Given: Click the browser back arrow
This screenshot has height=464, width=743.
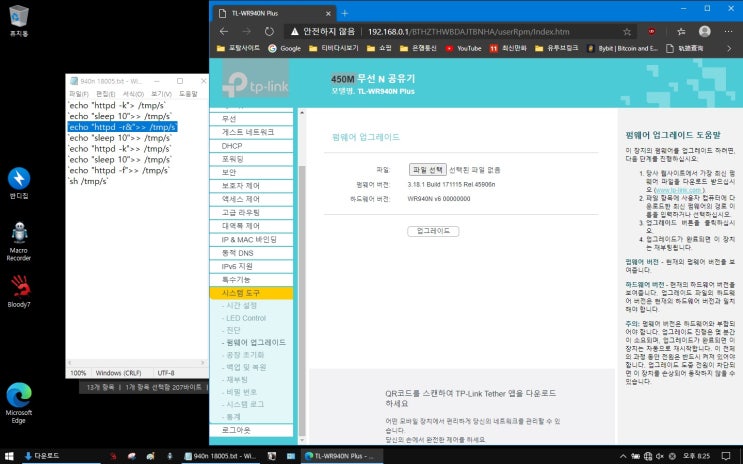Looking at the screenshot, I should coord(224,32).
